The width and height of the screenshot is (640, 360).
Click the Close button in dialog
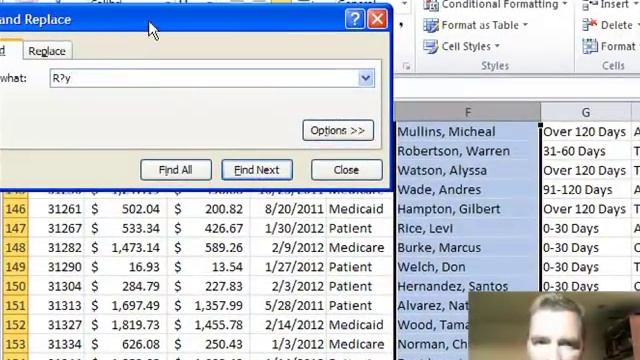pos(347,170)
